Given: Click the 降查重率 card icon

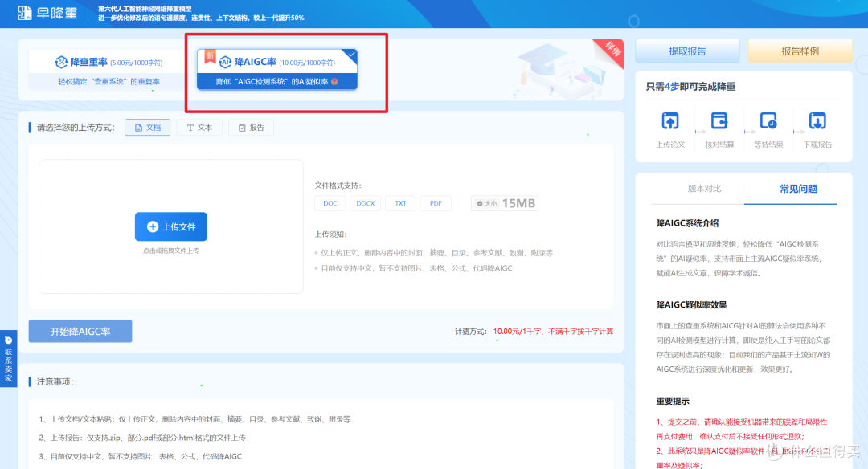Looking at the screenshot, I should [61, 62].
